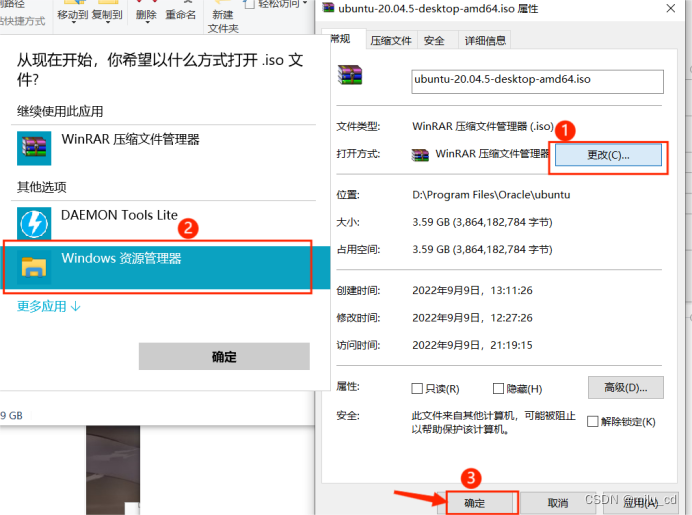Click the file type text WinRAR 压缩文件管理器 (.iso)

483,127
